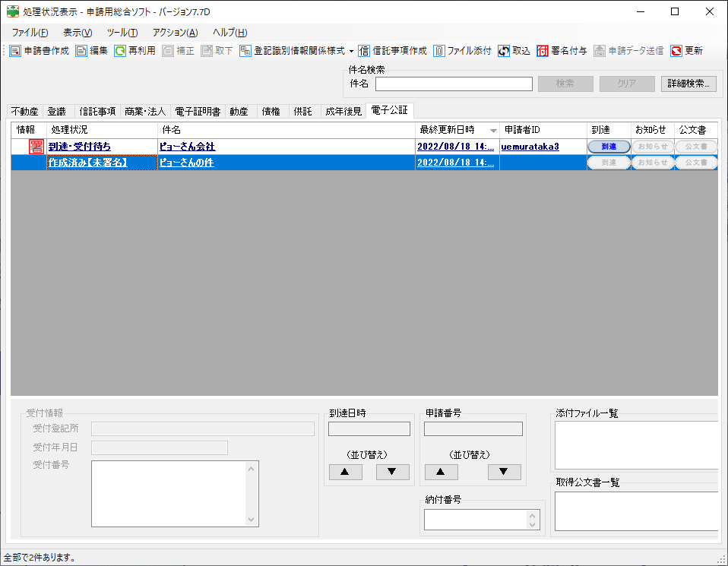Sort by 最終更新日時 column header
The width and height of the screenshot is (728, 566).
coord(457,130)
